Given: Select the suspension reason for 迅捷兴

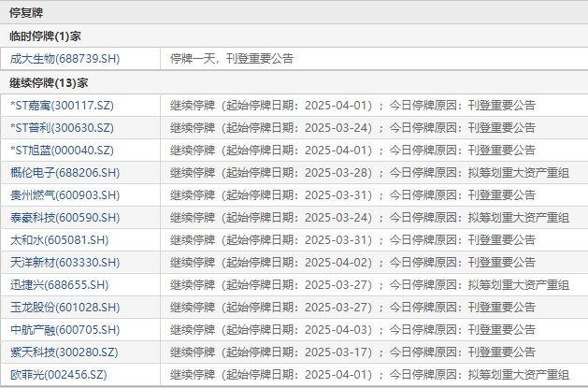Looking at the screenshot, I should (369, 285).
